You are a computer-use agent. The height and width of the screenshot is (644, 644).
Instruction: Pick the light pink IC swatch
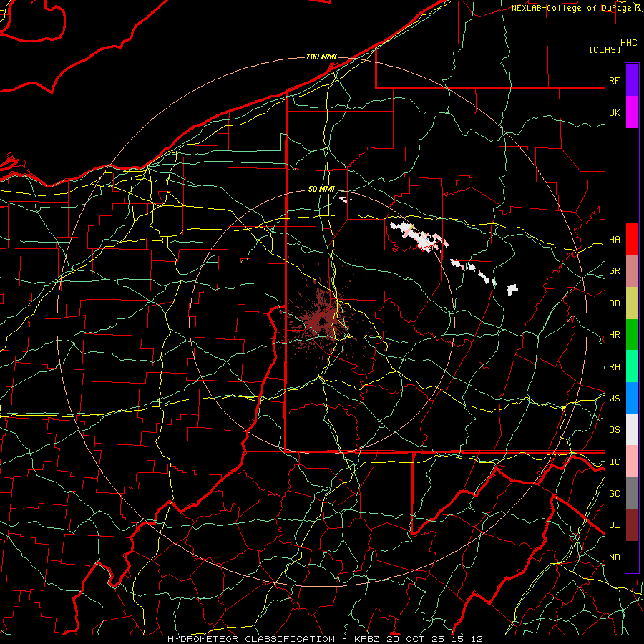(x=632, y=462)
